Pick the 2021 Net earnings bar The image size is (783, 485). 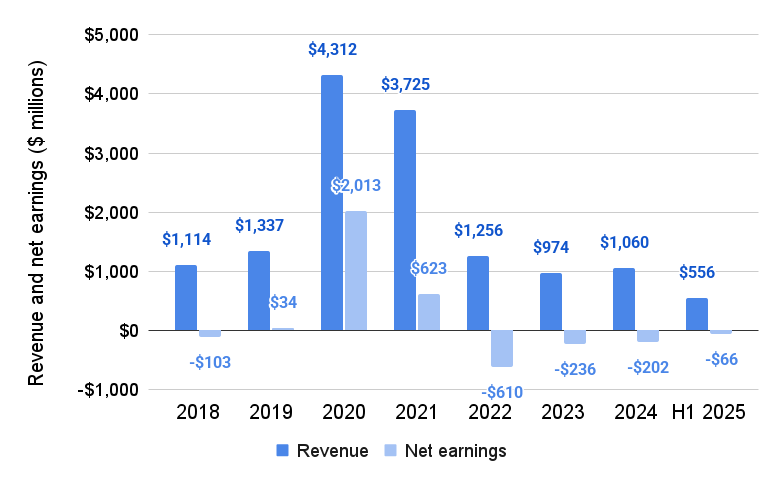pyautogui.click(x=428, y=312)
